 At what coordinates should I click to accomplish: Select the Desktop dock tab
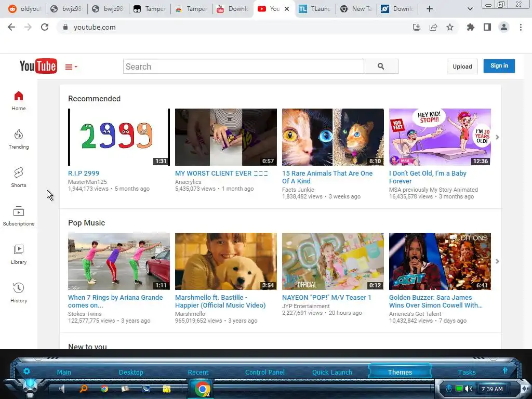pos(131,372)
